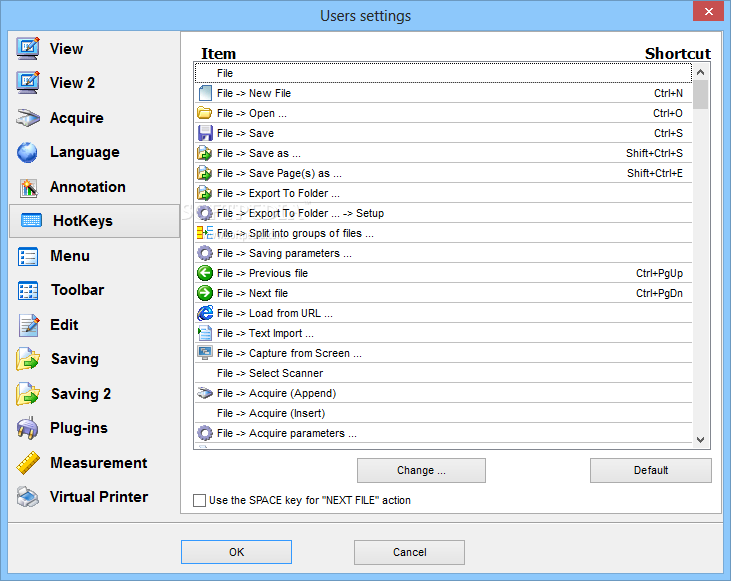
Task: Select the Ctrl+PgUp shortcut cell
Action: click(659, 273)
